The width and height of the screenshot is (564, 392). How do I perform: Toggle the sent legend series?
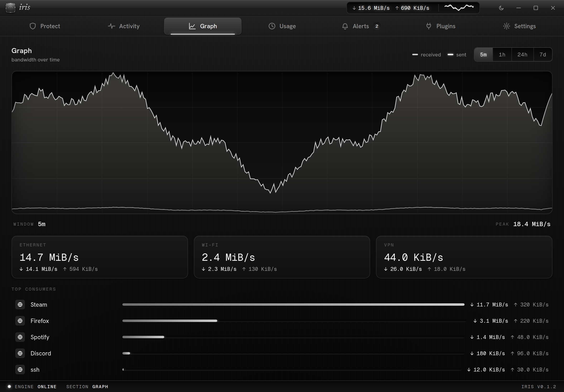point(457,54)
